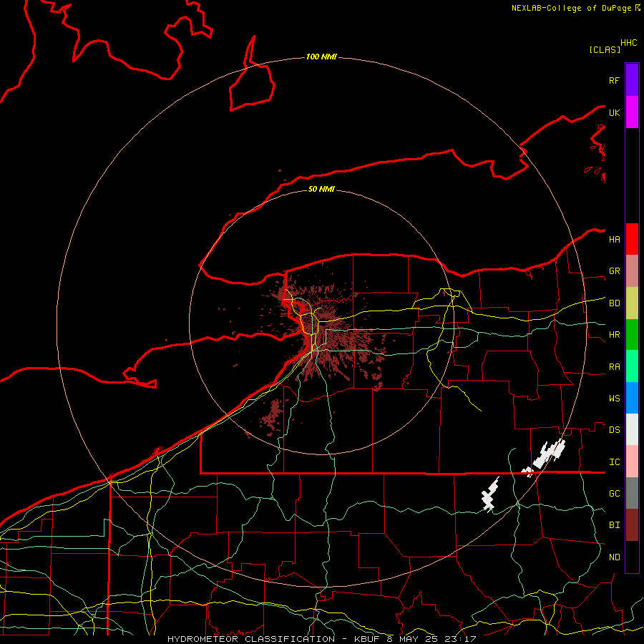The width and height of the screenshot is (644, 644).
Task: Select the BD yellow legend block
Action: click(x=632, y=303)
